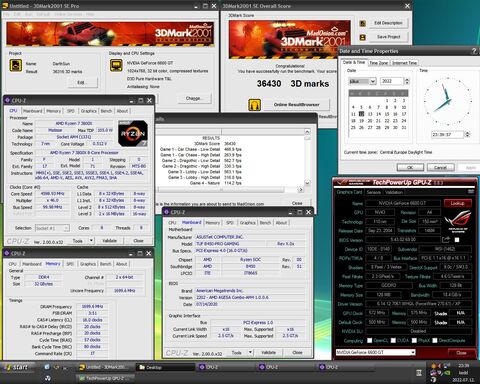The image size is (480, 384).
Task: Click the Ryzen logo in CPU-Z
Action: [x=133, y=133]
